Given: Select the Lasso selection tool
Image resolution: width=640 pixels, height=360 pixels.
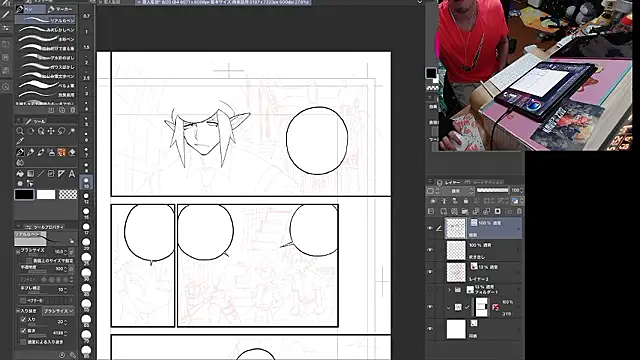Looking at the screenshot, I should pos(62,131).
